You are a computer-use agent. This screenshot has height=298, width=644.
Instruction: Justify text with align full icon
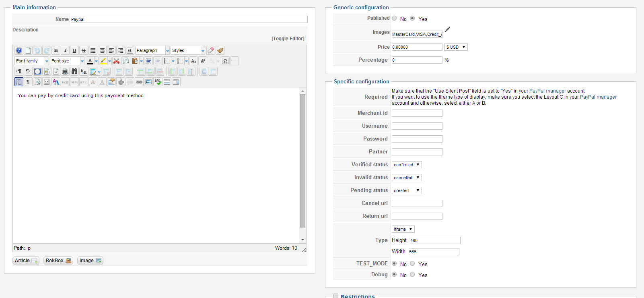pyautogui.click(x=93, y=50)
